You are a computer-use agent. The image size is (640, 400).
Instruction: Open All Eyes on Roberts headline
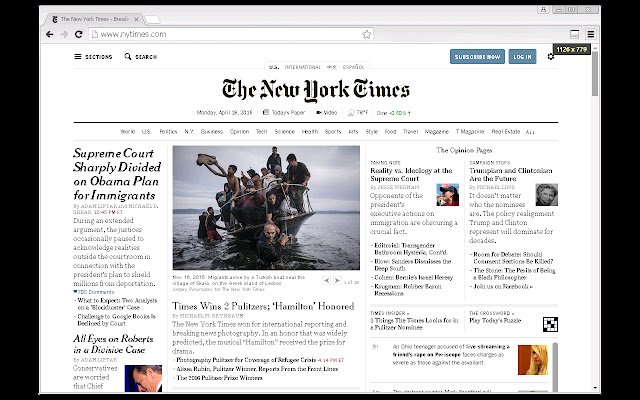(x=113, y=344)
